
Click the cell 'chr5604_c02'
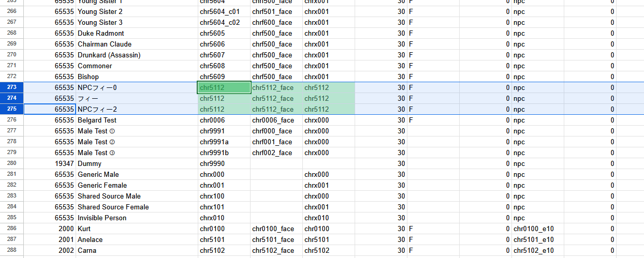[224, 22]
